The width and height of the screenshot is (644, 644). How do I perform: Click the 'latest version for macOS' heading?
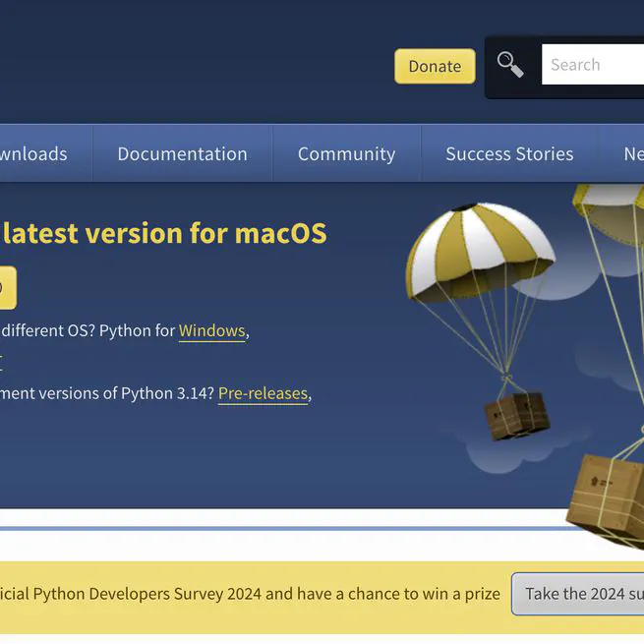(165, 233)
